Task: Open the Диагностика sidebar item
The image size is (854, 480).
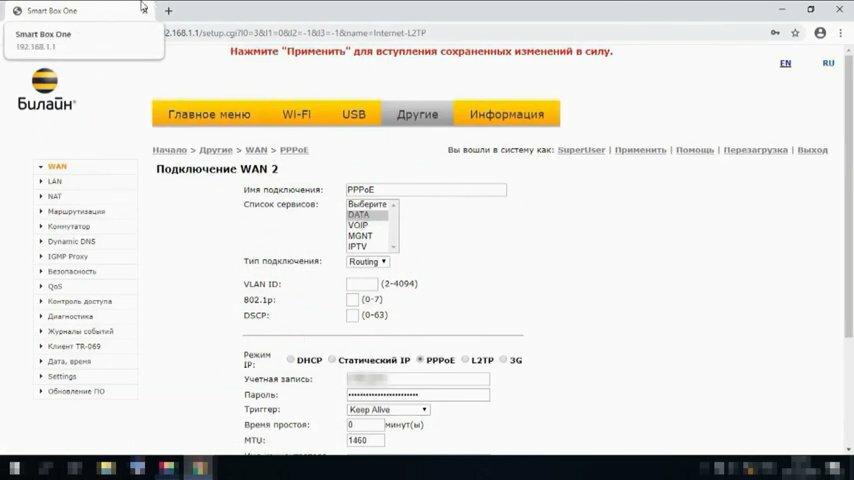Action: pos(70,317)
